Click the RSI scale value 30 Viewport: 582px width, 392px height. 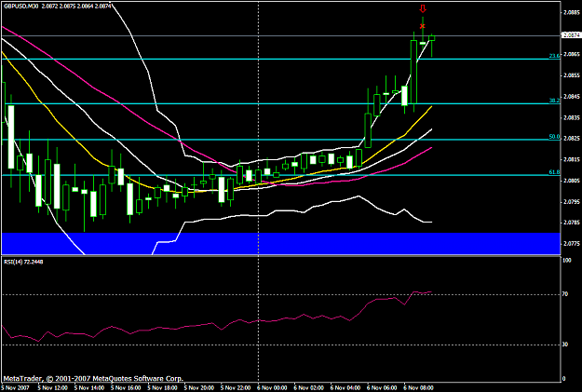[565, 345]
